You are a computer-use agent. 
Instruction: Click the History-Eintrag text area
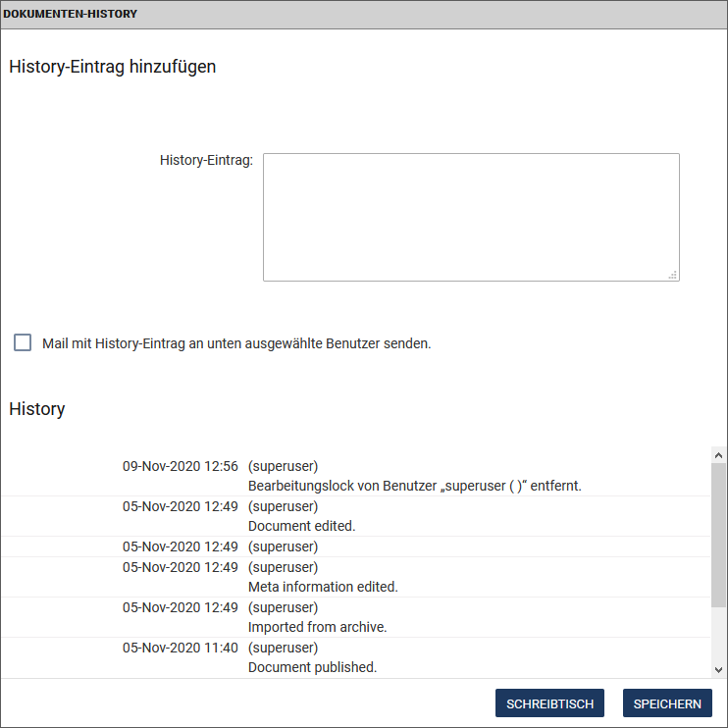[x=471, y=217]
